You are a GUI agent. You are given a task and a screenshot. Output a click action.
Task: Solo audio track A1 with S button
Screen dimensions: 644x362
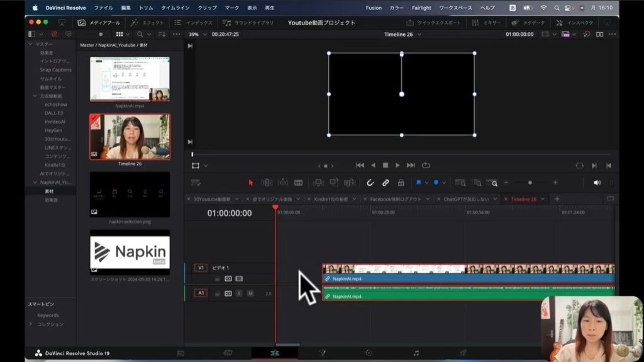[x=239, y=293]
